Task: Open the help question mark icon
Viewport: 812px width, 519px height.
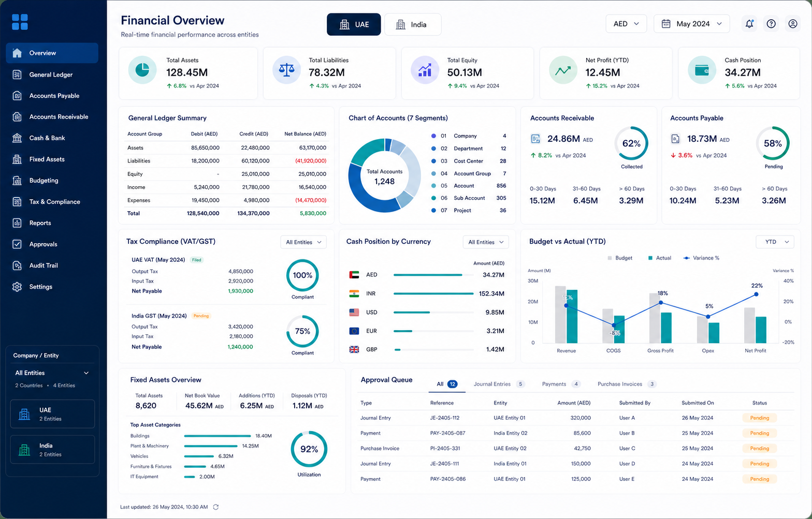Action: (x=771, y=24)
